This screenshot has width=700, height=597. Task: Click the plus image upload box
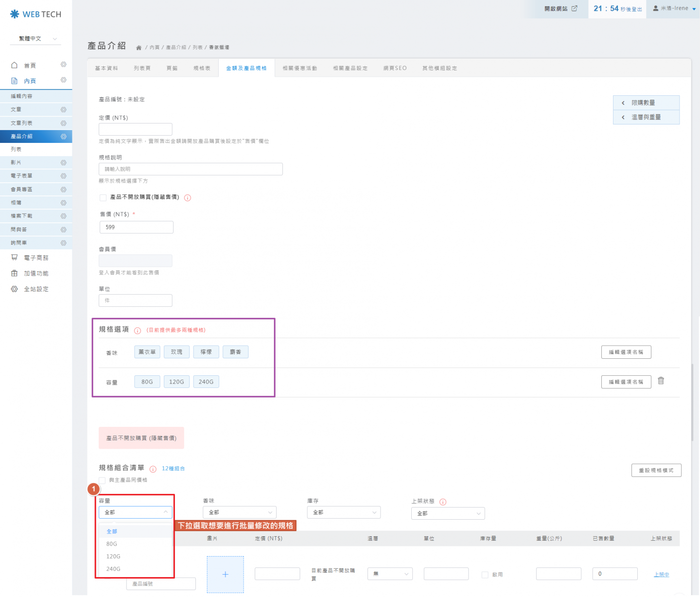[225, 575]
